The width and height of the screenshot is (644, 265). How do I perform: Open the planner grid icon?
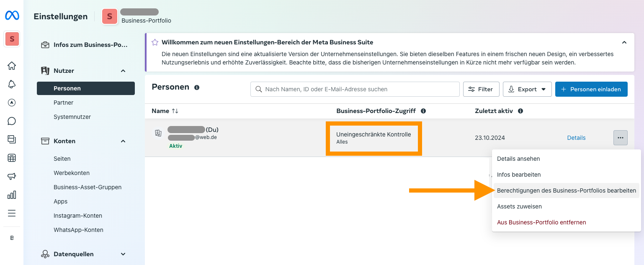pos(12,158)
